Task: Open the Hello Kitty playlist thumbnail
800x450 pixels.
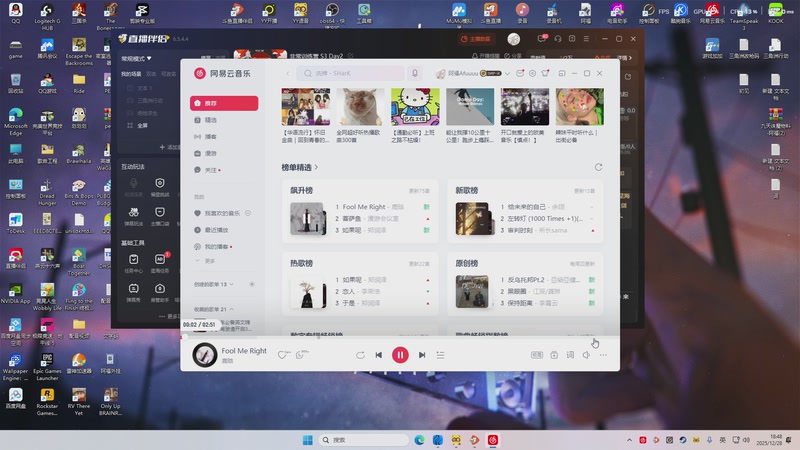Action: [415, 107]
